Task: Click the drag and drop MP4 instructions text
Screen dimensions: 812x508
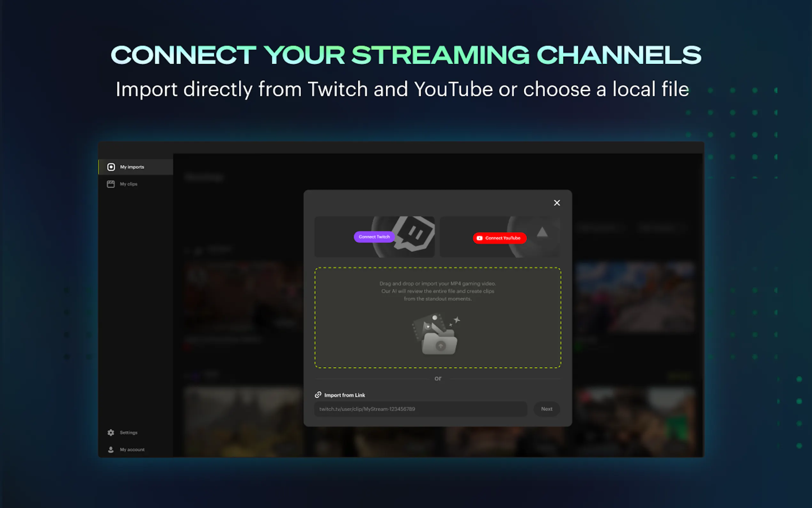Action: 438,291
